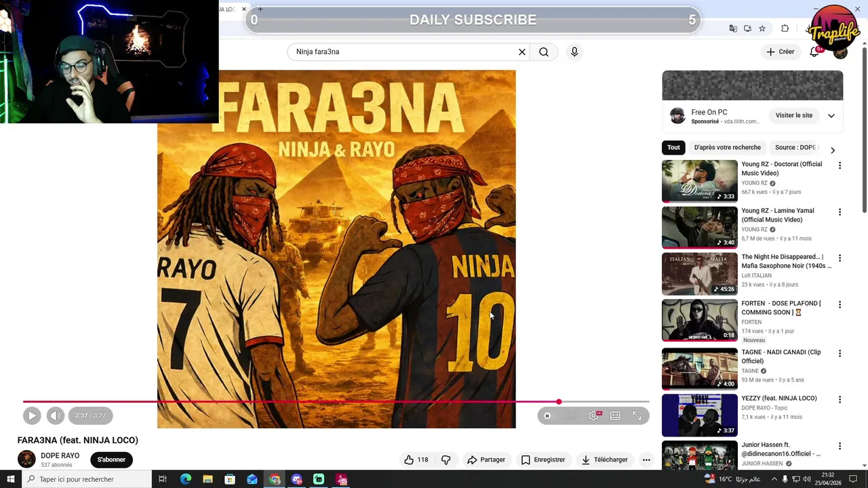The image size is (868, 488).
Task: Open the Outlook taskbar icon
Action: pos(252,479)
